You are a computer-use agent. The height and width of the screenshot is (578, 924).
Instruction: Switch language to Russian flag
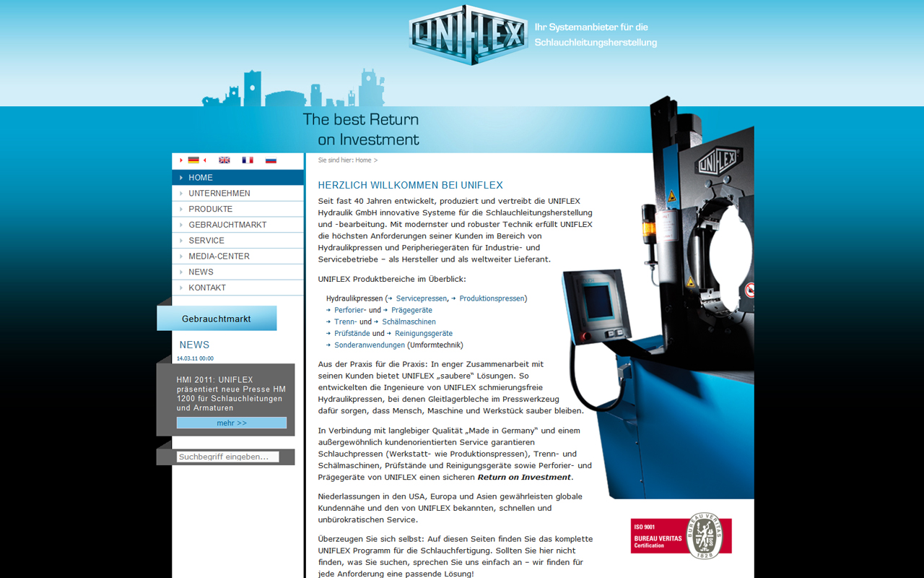click(x=271, y=160)
